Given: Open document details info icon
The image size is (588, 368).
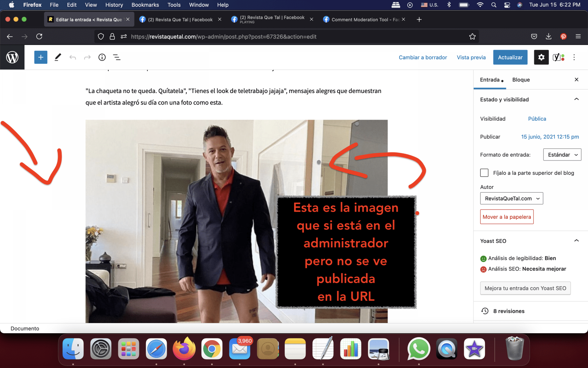Looking at the screenshot, I should coord(102,57).
